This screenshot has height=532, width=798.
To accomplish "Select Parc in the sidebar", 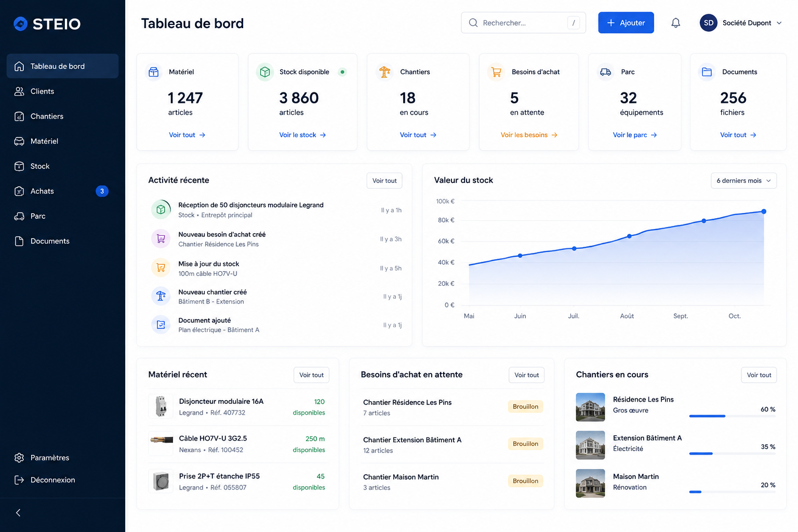I will (62, 216).
